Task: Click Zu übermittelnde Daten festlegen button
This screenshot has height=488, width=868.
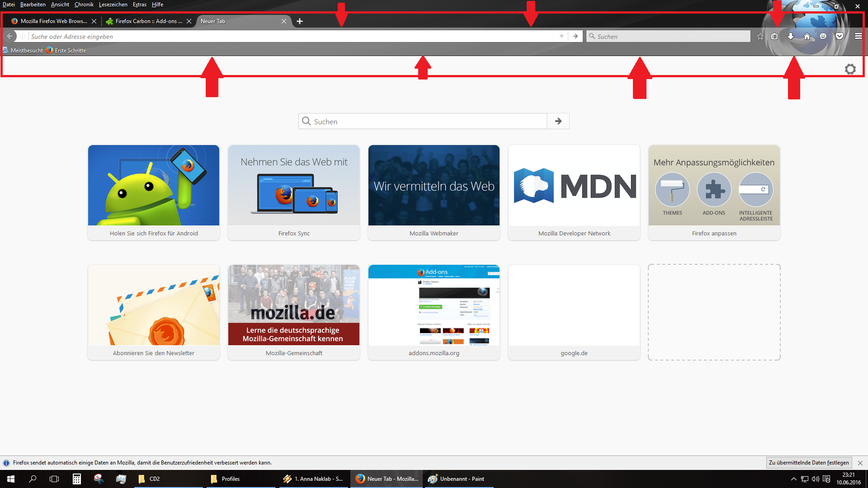Action: pos(809,463)
